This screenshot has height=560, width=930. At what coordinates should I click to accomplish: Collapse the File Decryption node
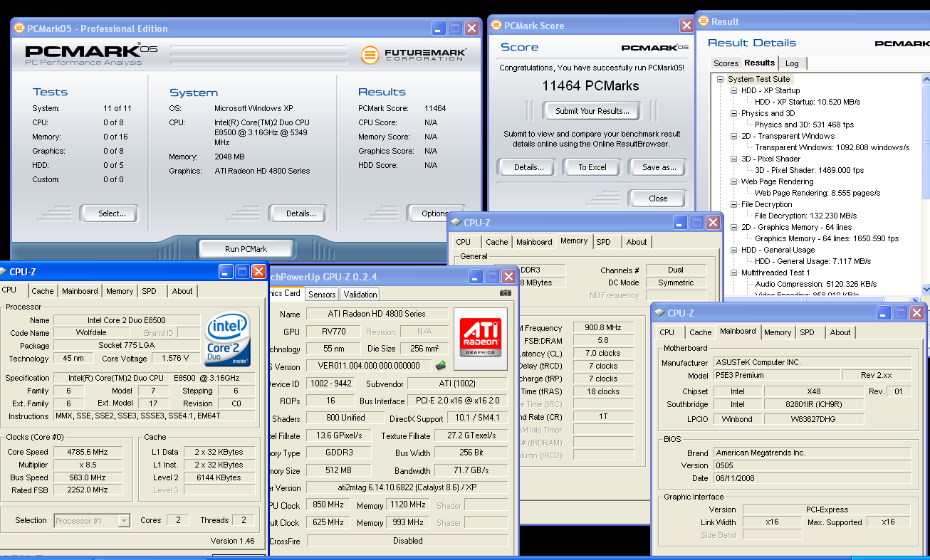tap(734, 204)
